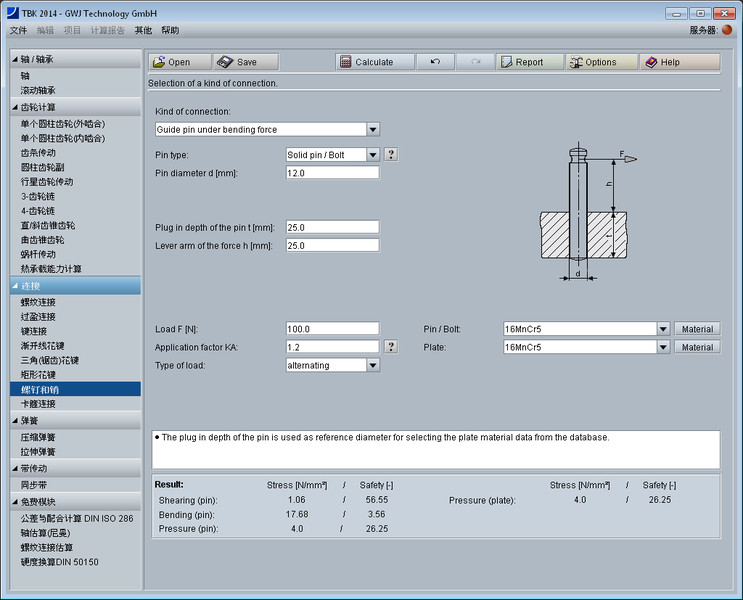Viewport: 743px width, 600px height.
Task: Click the question mark beside Pin type
Action: (391, 155)
